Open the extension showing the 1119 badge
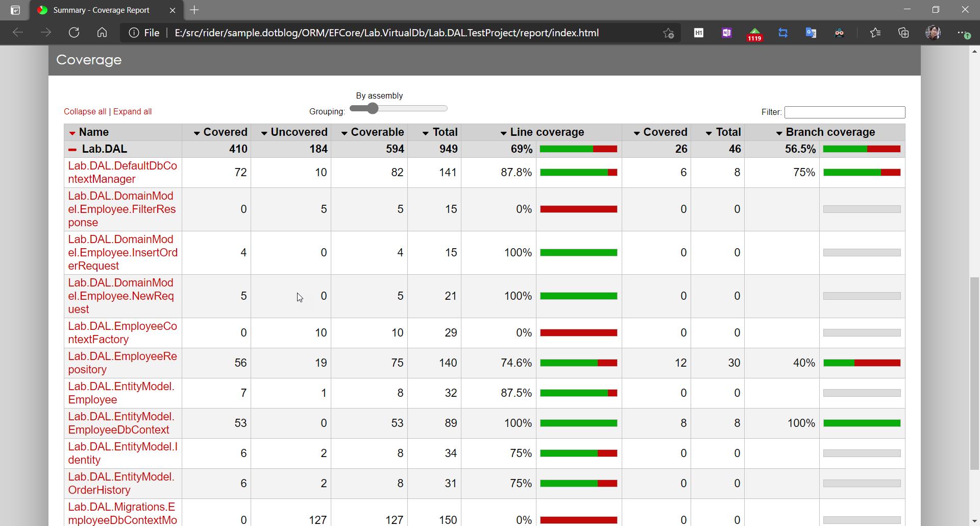 click(754, 33)
